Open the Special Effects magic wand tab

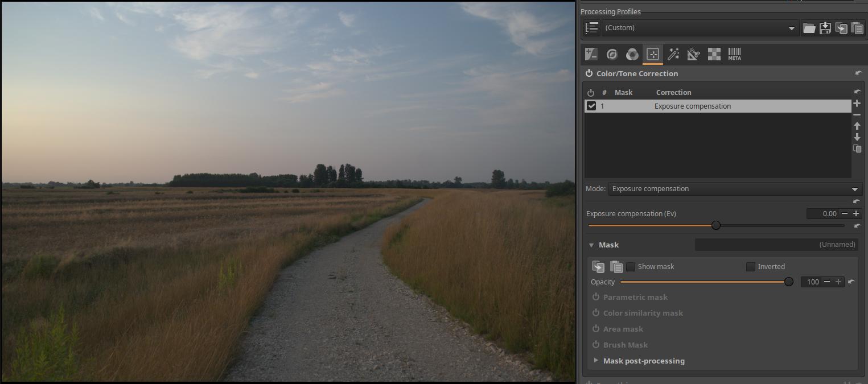pos(673,54)
